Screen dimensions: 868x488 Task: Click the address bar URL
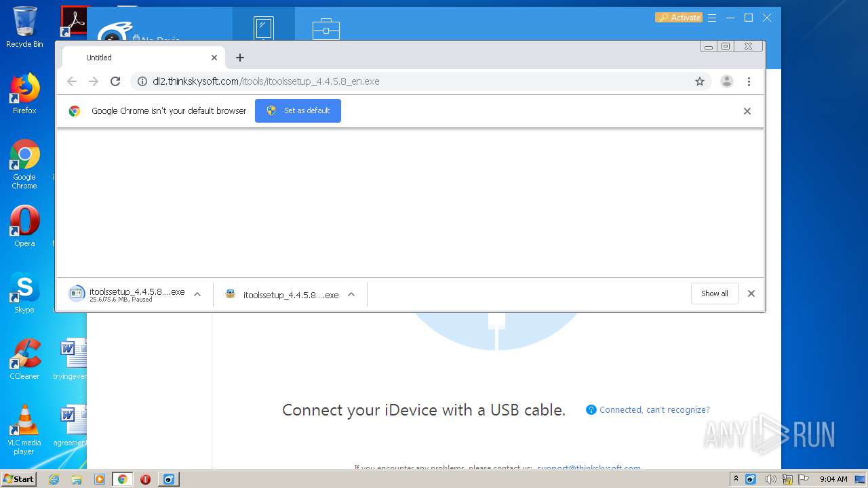point(266,81)
